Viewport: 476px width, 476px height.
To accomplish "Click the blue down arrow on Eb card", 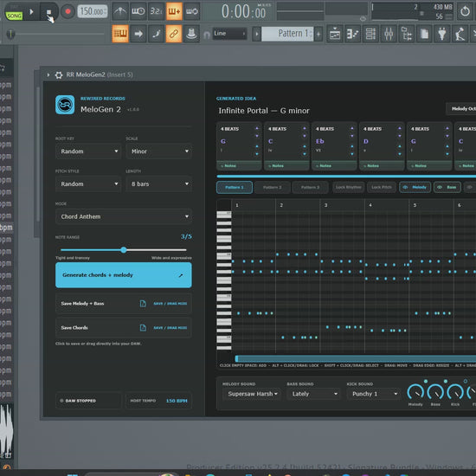I will [352, 154].
